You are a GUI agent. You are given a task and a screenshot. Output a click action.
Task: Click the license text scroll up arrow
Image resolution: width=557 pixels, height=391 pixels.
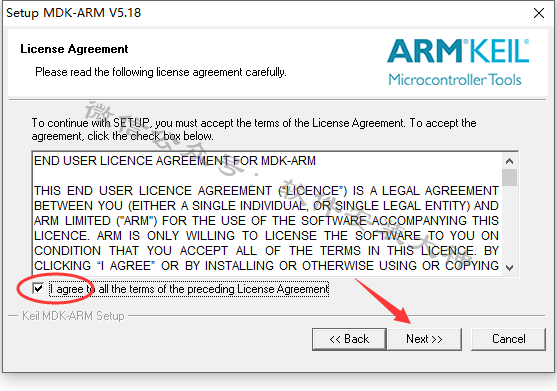509,161
